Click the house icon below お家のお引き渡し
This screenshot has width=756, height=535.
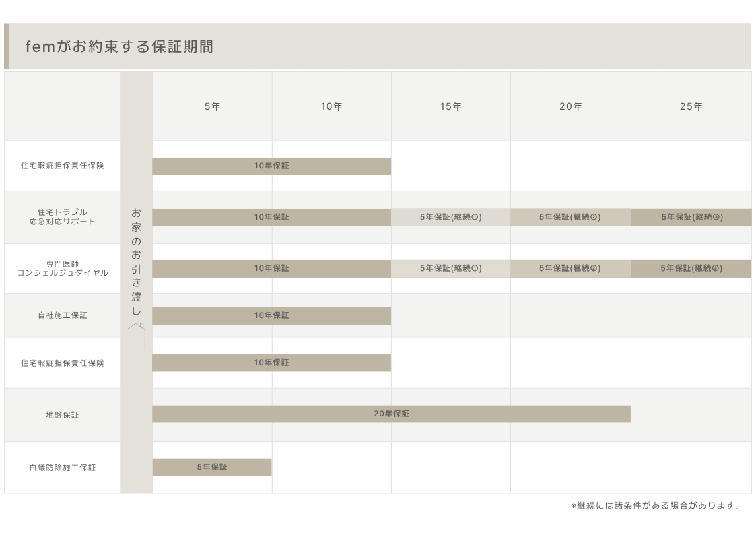click(x=136, y=336)
